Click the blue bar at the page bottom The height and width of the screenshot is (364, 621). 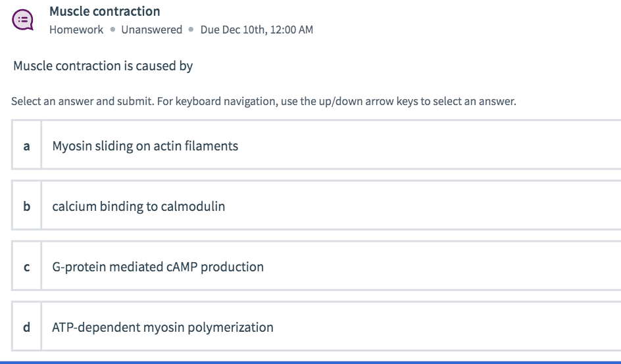310,361
